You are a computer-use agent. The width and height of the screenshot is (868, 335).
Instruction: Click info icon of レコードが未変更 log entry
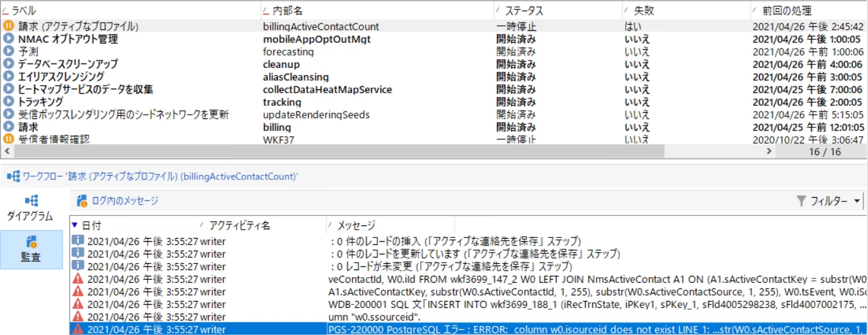[x=78, y=266]
